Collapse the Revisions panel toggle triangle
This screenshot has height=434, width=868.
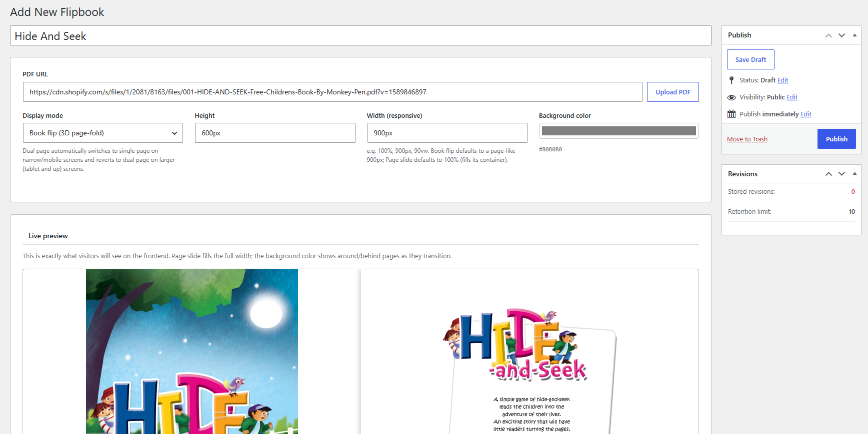tap(854, 173)
